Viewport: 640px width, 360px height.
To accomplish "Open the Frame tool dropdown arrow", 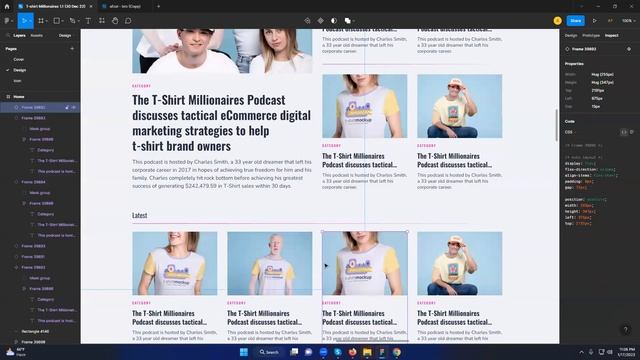I will pyautogui.click(x=47, y=21).
